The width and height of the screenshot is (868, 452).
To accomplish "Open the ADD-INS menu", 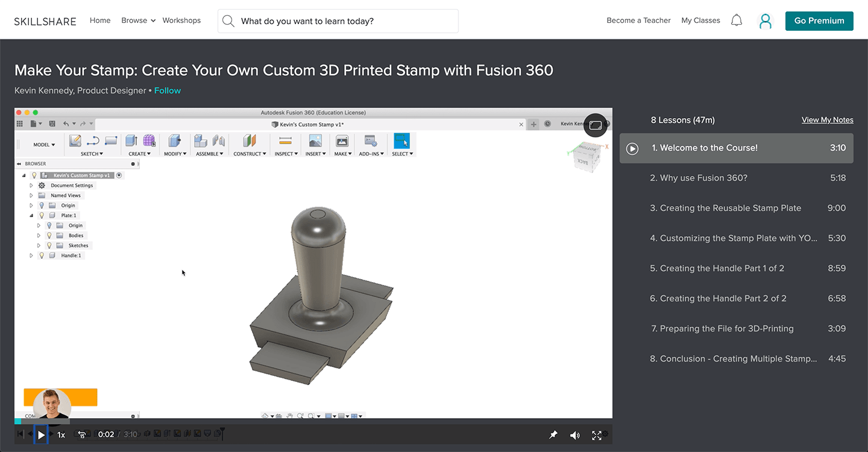I will click(x=371, y=154).
